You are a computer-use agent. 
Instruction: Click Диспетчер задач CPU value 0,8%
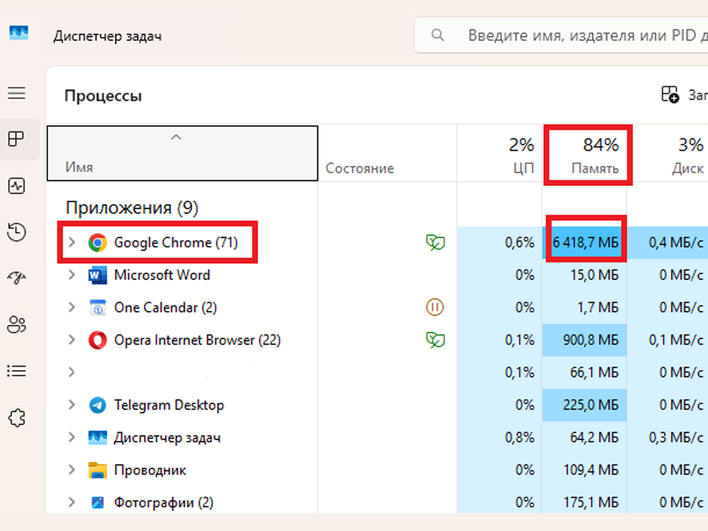click(519, 438)
